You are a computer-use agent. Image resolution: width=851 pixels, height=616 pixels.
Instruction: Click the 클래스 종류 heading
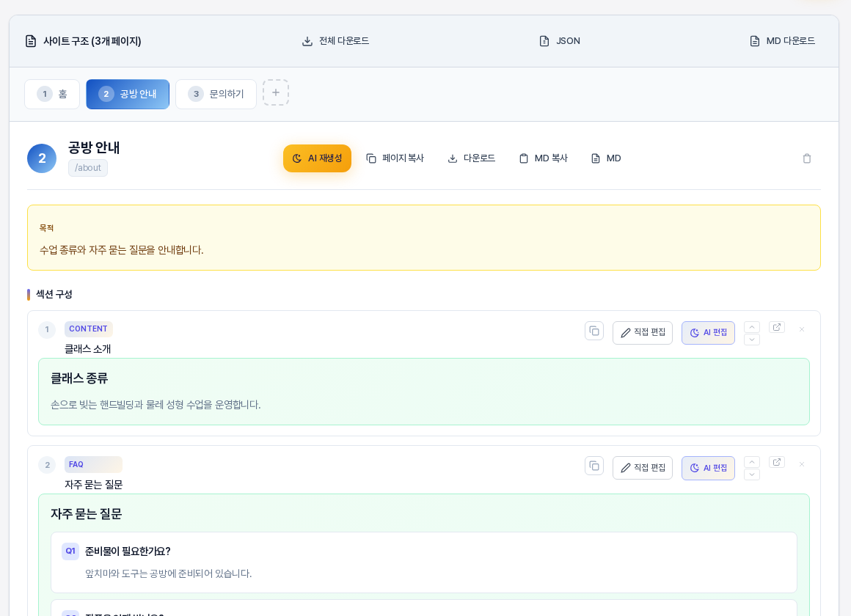[x=79, y=378]
